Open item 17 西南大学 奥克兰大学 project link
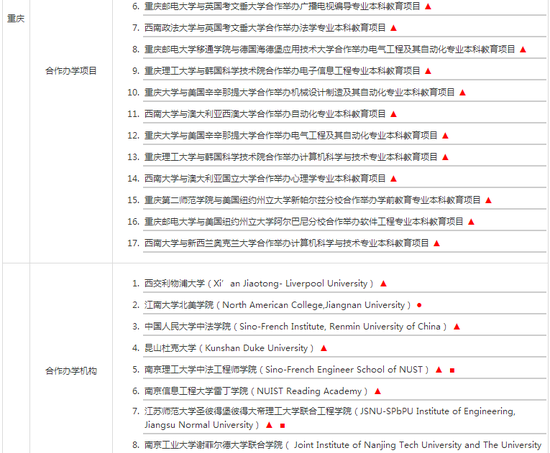The height and width of the screenshot is (453, 550). 287,243
